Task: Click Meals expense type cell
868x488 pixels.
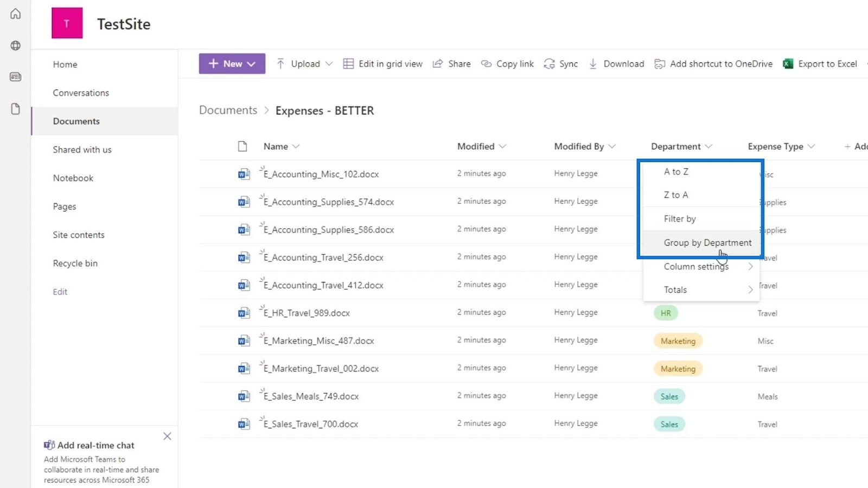Action: coord(768,396)
